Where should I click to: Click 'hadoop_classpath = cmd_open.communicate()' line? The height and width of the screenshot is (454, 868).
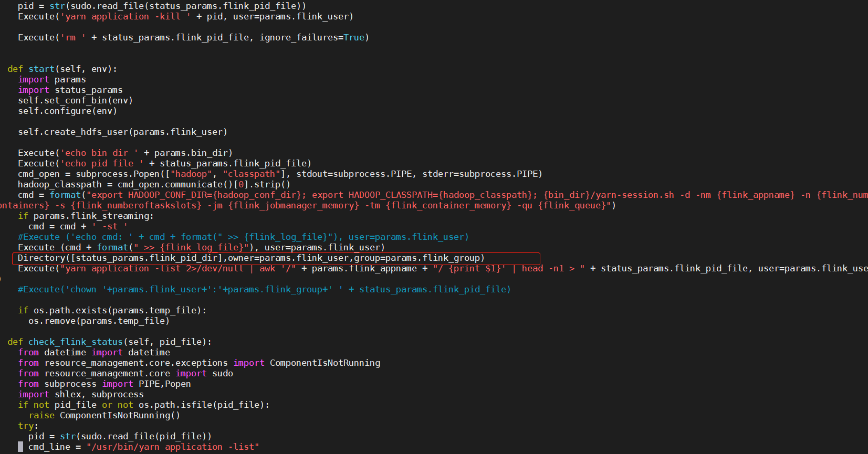154,184
